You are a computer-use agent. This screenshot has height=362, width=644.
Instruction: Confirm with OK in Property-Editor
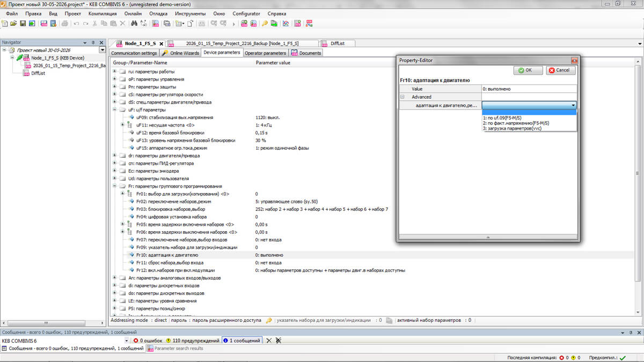[528, 70]
